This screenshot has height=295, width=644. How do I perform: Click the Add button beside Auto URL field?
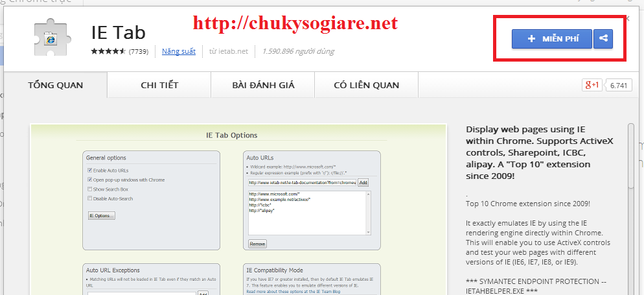pyautogui.click(x=363, y=183)
